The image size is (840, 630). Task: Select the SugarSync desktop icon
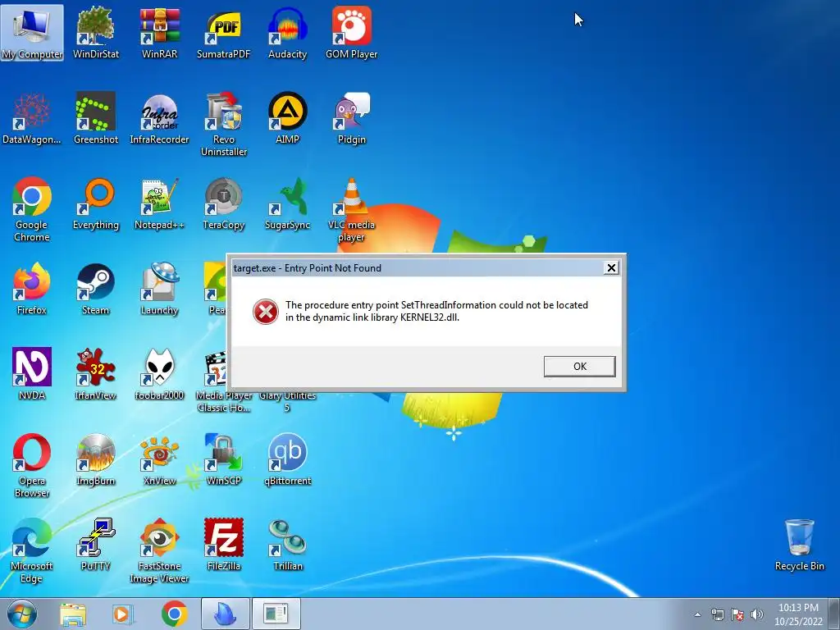pos(288,204)
